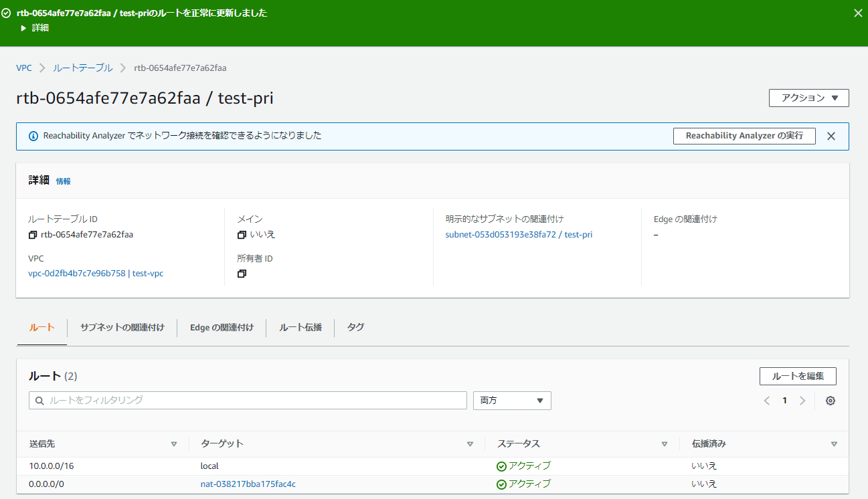Screen dimensions: 868x499
Task: Click the success check icon in banner
Action: [6, 13]
